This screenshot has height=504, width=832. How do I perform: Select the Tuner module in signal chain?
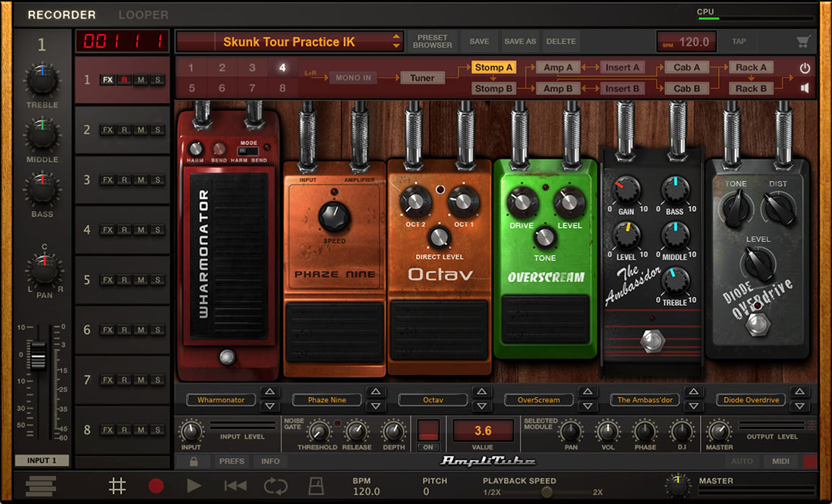(x=424, y=77)
